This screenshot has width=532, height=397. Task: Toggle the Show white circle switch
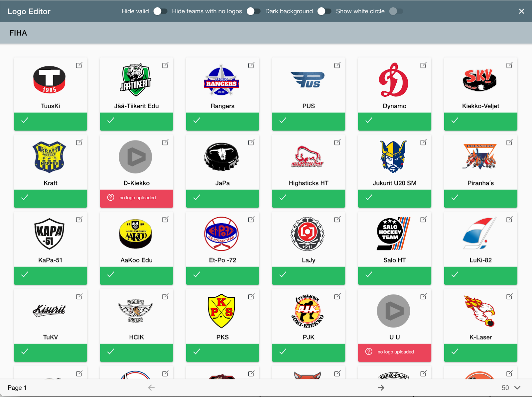click(x=396, y=11)
